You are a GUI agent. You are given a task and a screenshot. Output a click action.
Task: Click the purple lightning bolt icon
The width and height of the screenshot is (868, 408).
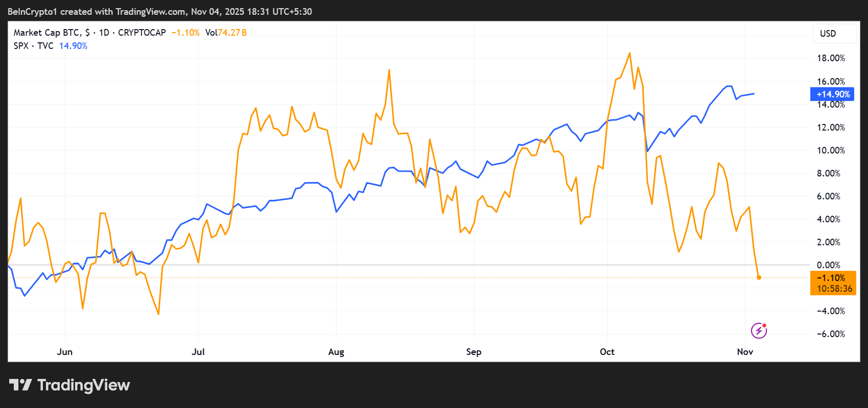coord(759,330)
